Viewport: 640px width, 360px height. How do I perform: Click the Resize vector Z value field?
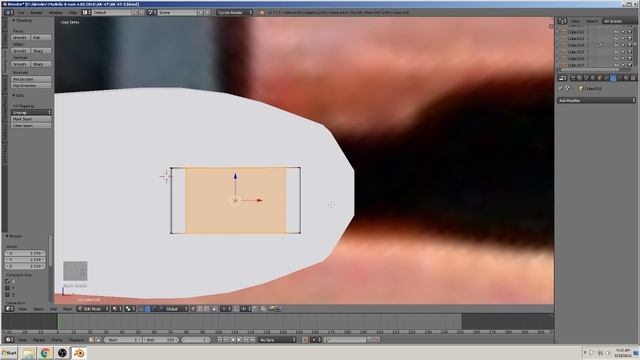(x=25, y=266)
